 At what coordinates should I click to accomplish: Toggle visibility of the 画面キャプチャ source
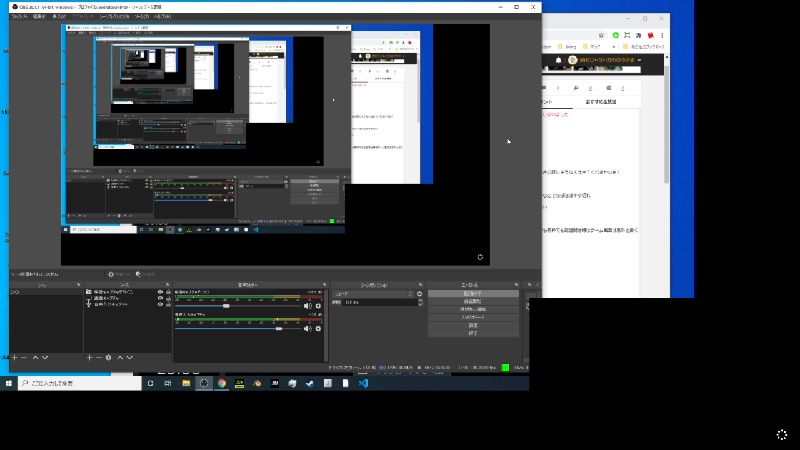click(x=160, y=299)
